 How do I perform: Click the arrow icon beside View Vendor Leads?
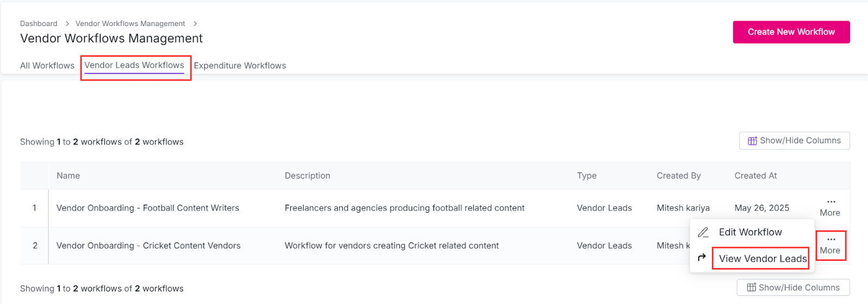click(x=702, y=257)
